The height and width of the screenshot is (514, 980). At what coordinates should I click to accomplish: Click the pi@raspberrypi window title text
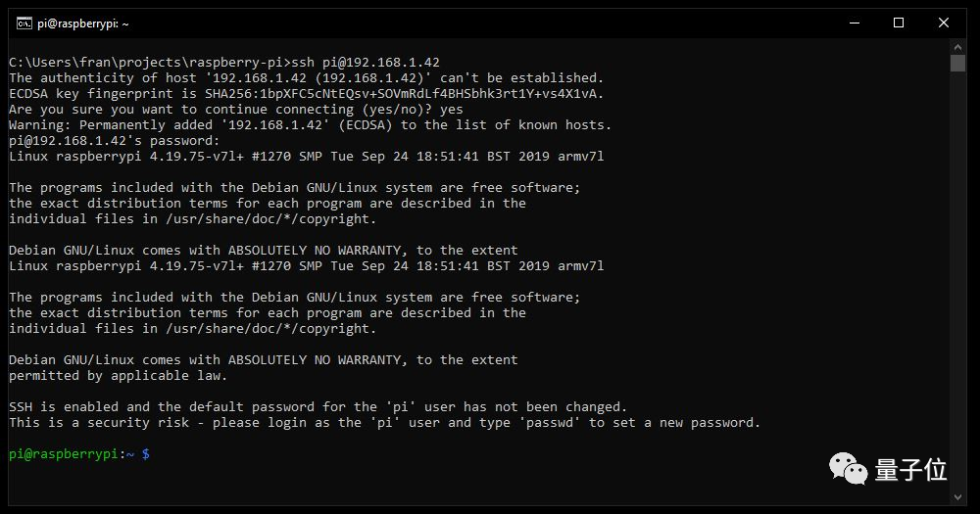(x=84, y=23)
